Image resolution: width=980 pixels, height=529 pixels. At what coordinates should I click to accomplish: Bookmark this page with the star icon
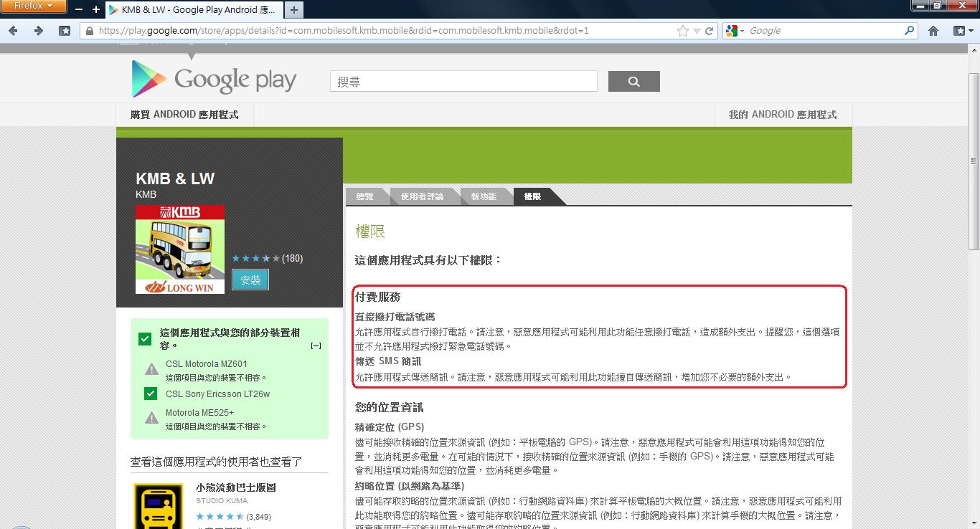(682, 31)
